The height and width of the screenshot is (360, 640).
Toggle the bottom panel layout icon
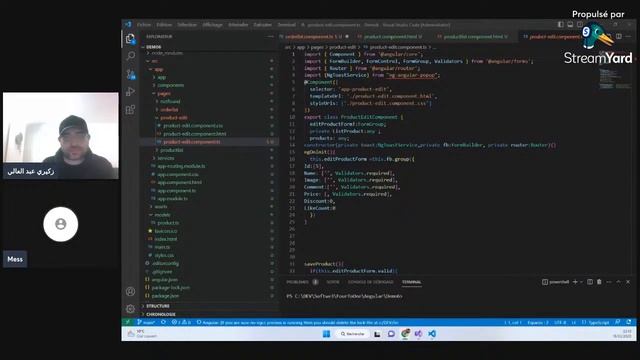pyautogui.click(x=570, y=24)
